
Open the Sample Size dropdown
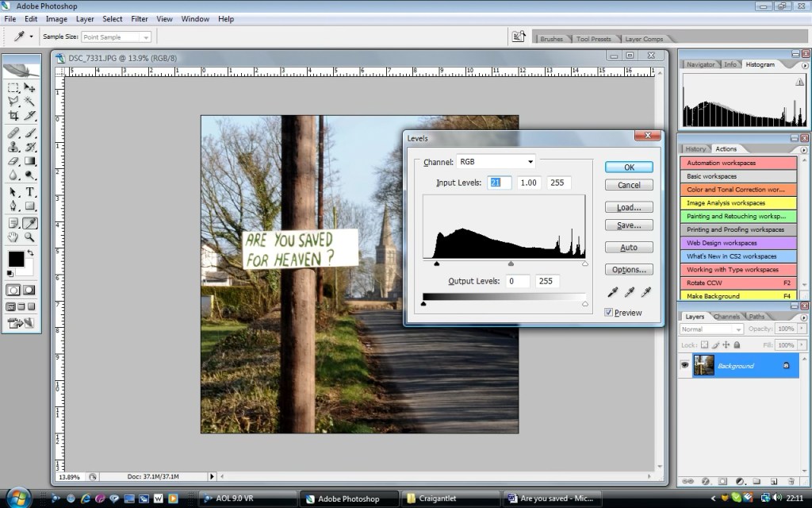pos(116,37)
